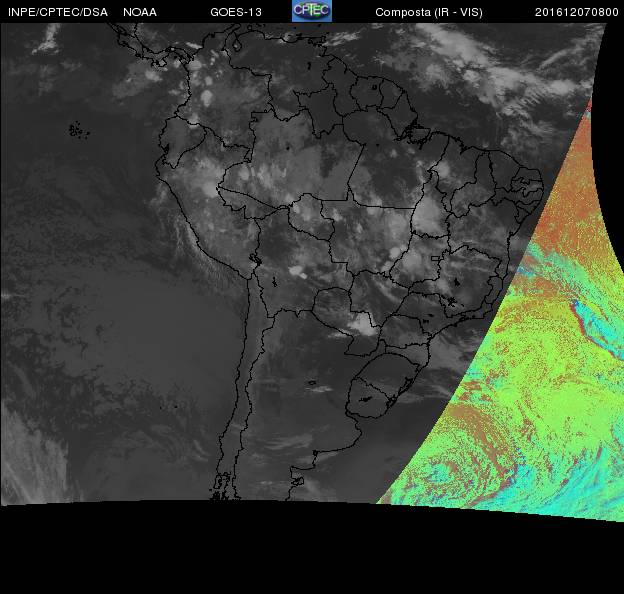Screen dimensions: 624x594
Task: Select the NOAA label in the header
Action: (x=140, y=12)
